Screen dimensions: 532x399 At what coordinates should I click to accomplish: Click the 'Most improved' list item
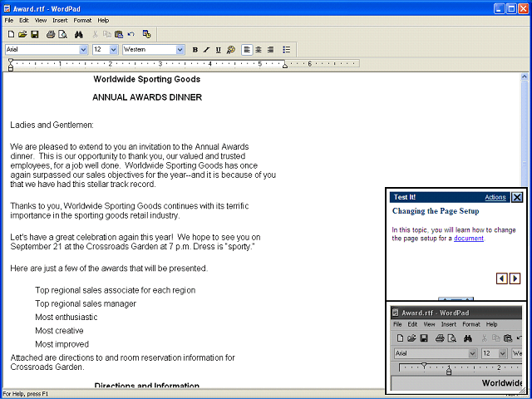coord(62,344)
